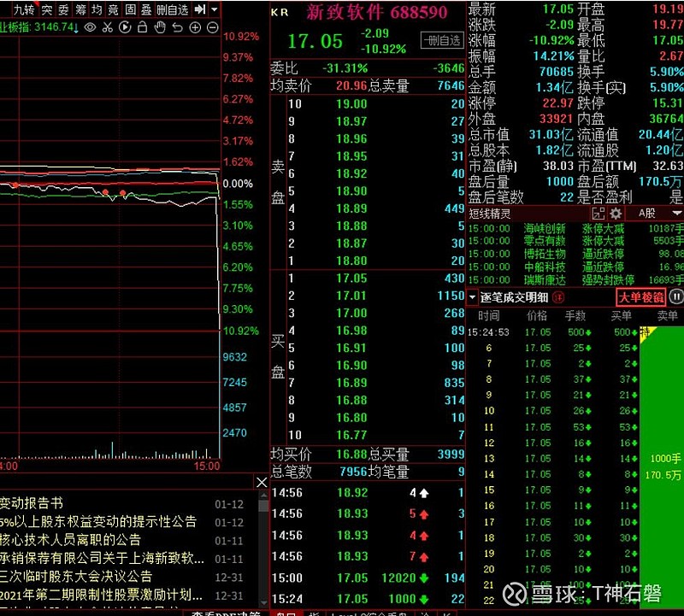Select the 九转 indicator icon
684x616 pixels.
(25, 10)
